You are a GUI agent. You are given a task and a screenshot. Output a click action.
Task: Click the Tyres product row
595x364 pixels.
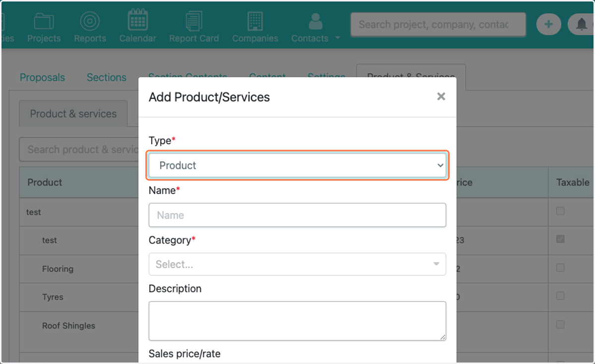click(53, 297)
